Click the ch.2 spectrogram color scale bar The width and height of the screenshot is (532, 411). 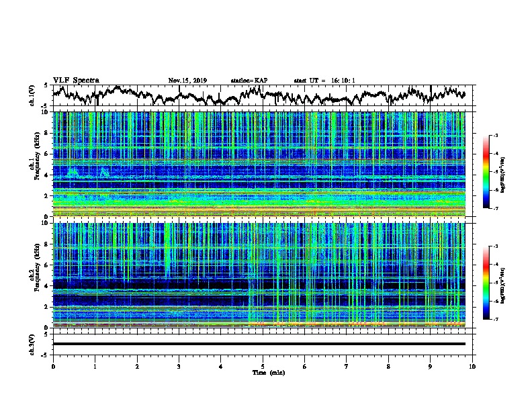[x=486, y=283]
